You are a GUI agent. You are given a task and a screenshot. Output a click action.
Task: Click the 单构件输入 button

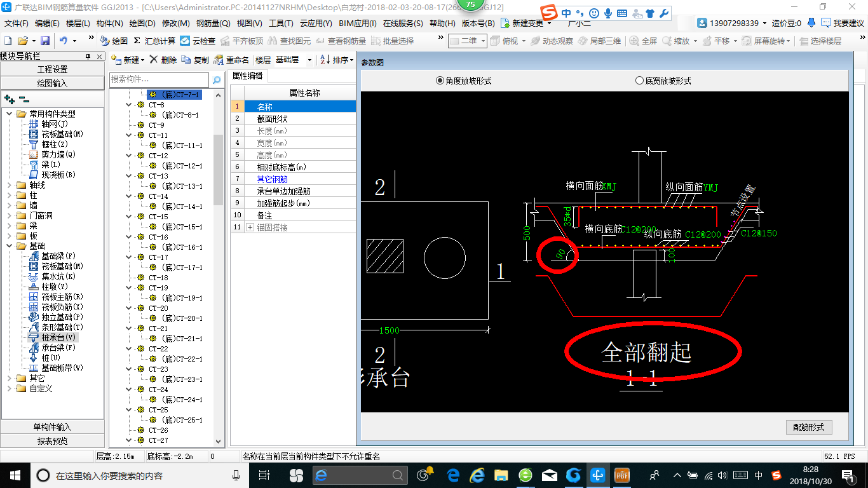pyautogui.click(x=53, y=427)
